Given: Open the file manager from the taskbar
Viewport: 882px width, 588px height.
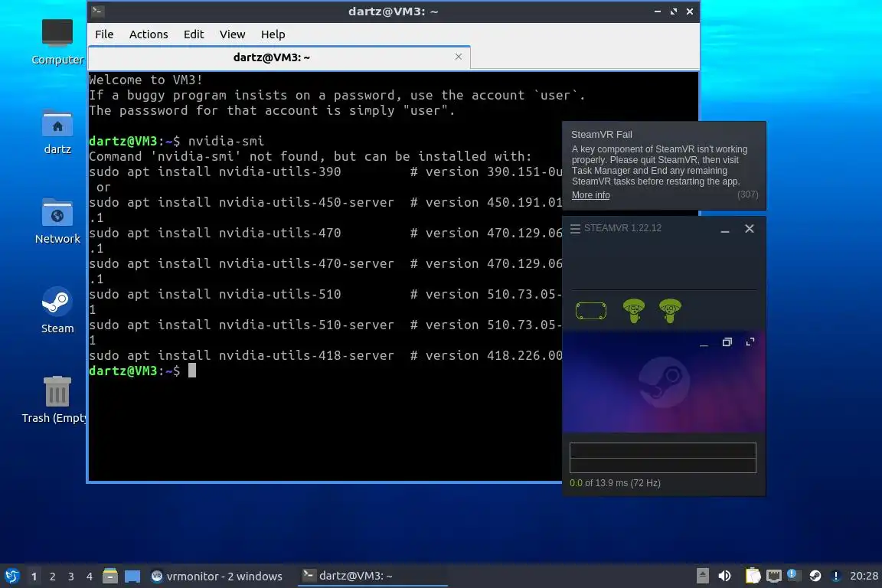Looking at the screenshot, I should [x=110, y=576].
